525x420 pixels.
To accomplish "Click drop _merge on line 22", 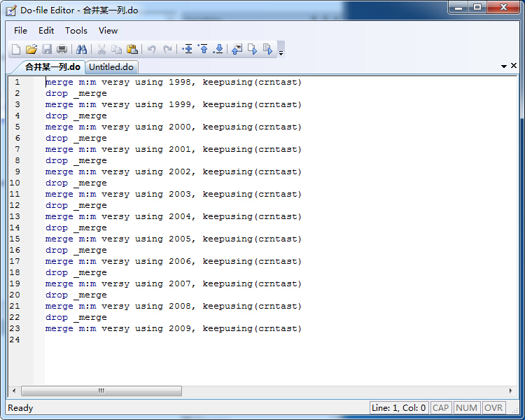I will pos(76,317).
